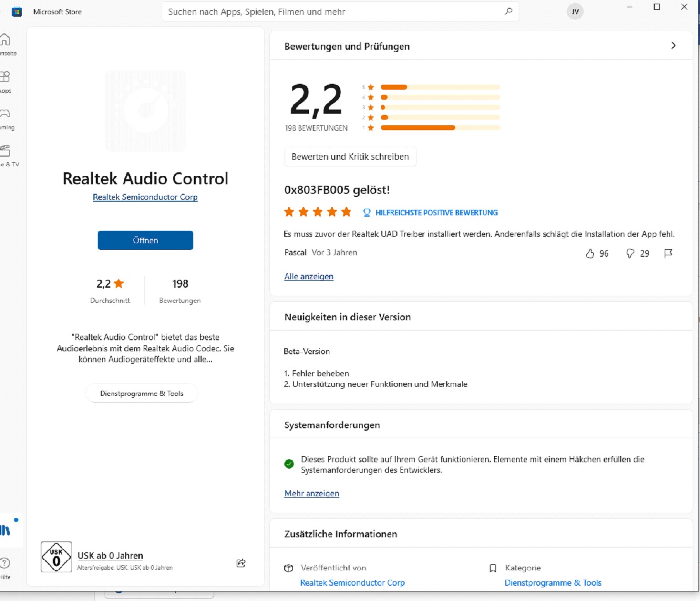The width and height of the screenshot is (700, 601).
Task: Click the Beta-Version text
Action: pos(307,352)
